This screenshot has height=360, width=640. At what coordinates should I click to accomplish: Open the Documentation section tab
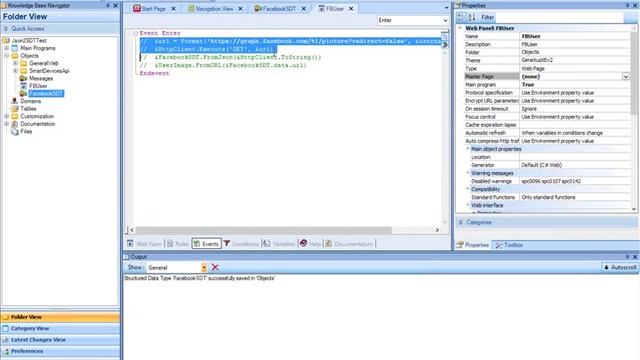[x=349, y=244]
